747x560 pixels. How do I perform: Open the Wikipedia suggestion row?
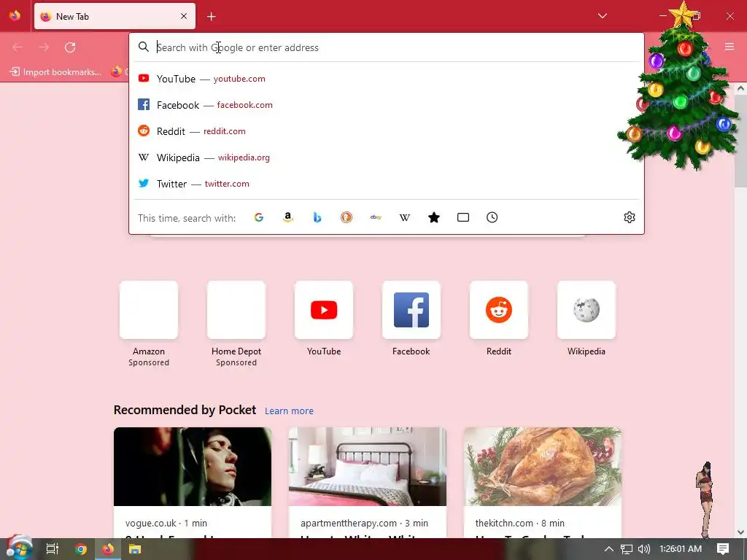point(387,157)
